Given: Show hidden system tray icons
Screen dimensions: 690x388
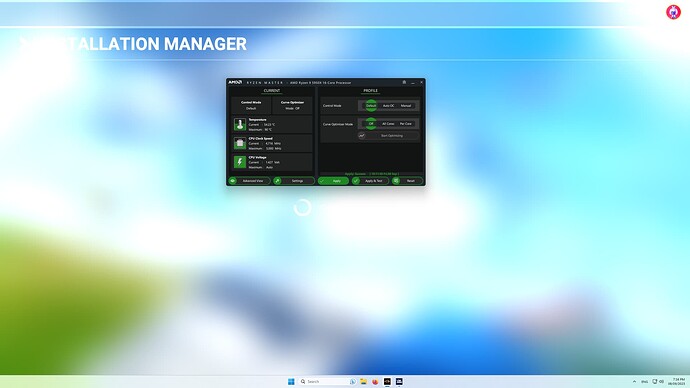Looking at the screenshot, I should point(634,381).
